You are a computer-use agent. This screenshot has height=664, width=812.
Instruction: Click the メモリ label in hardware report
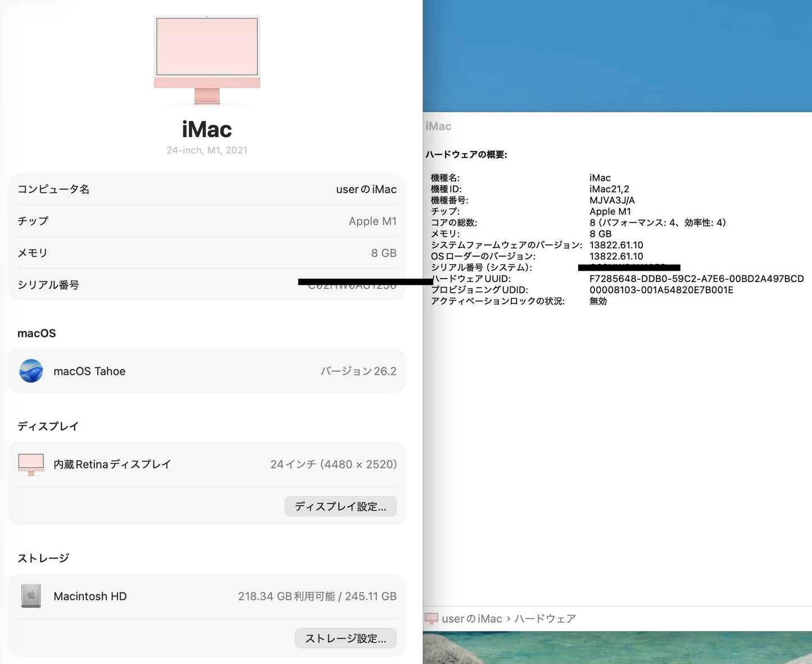coord(445,234)
